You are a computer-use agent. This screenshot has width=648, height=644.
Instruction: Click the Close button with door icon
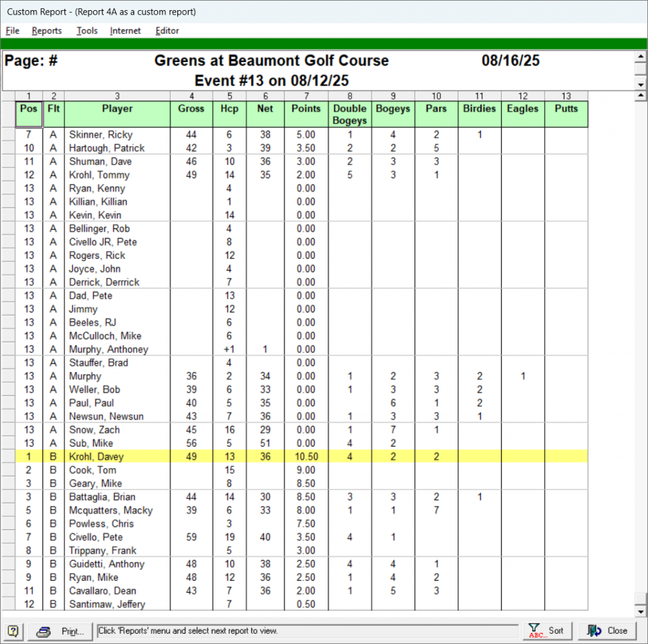click(607, 631)
